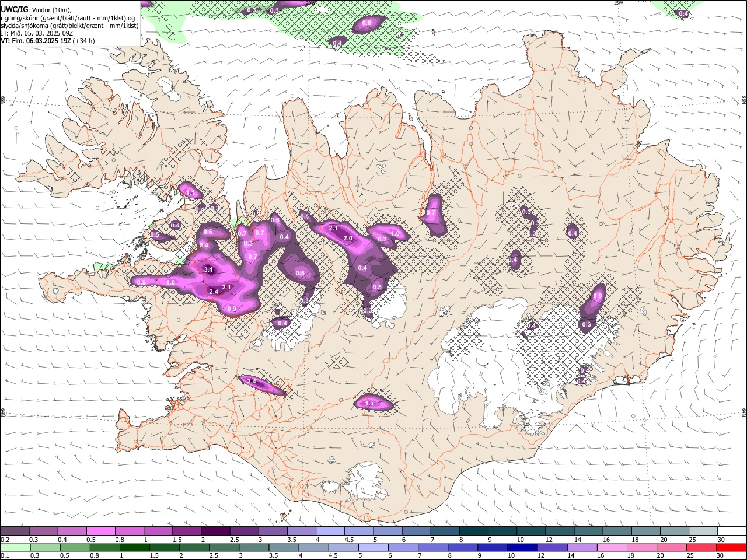Click the 3.1 snowfall value label
This screenshot has width=747, height=560.
pos(208,269)
